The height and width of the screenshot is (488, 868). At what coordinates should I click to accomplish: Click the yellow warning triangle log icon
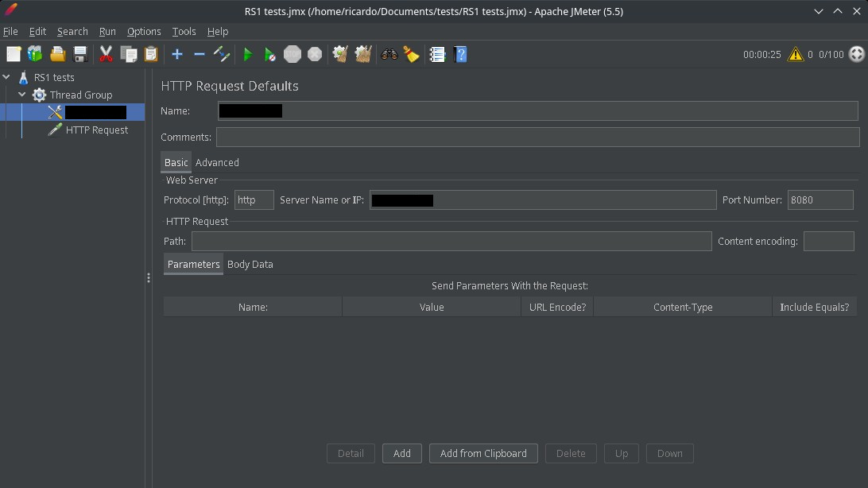[796, 54]
